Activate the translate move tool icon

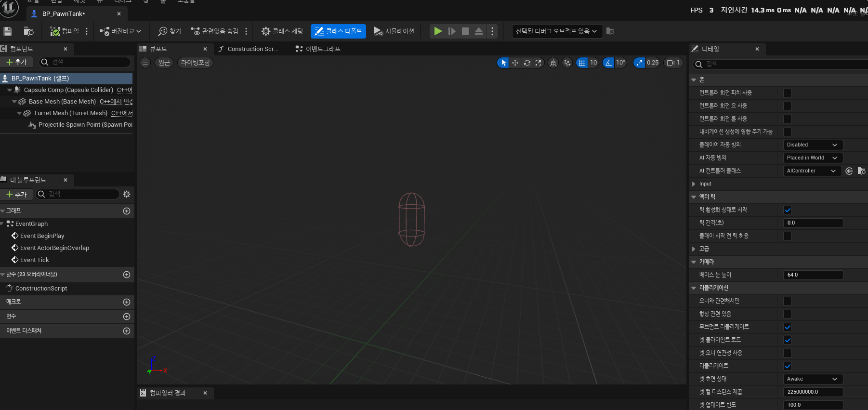(x=515, y=63)
